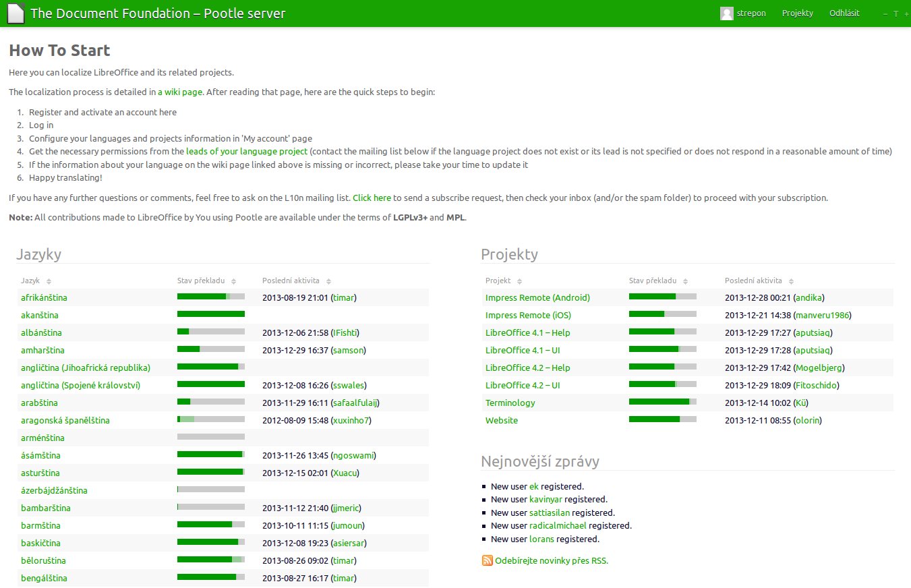The width and height of the screenshot is (911, 588).
Task: Click user Fitoschido link
Action: 817,385
